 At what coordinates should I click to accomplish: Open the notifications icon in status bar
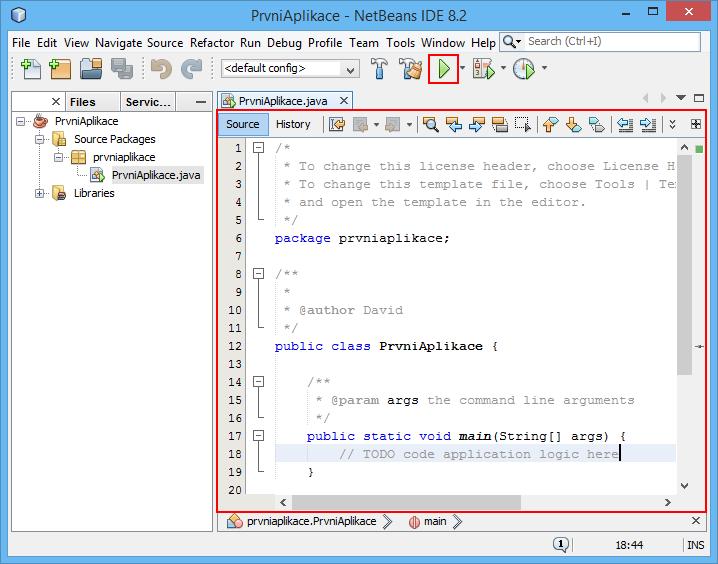[x=561, y=544]
